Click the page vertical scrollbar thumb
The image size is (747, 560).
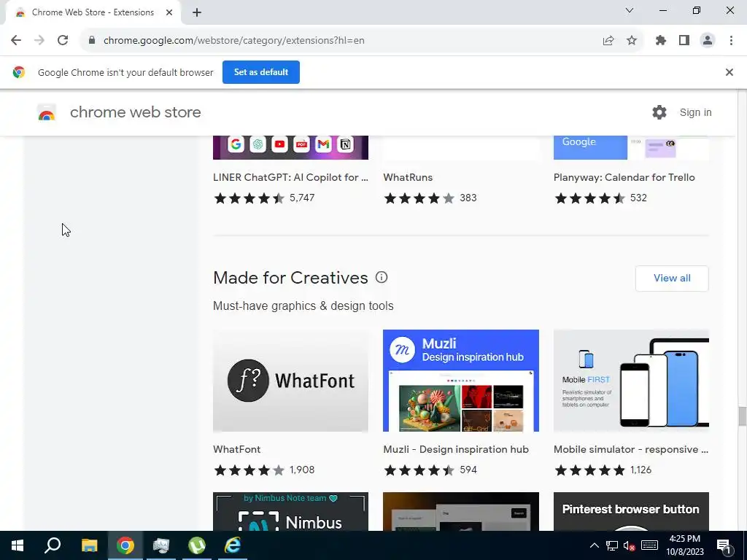pyautogui.click(x=742, y=416)
